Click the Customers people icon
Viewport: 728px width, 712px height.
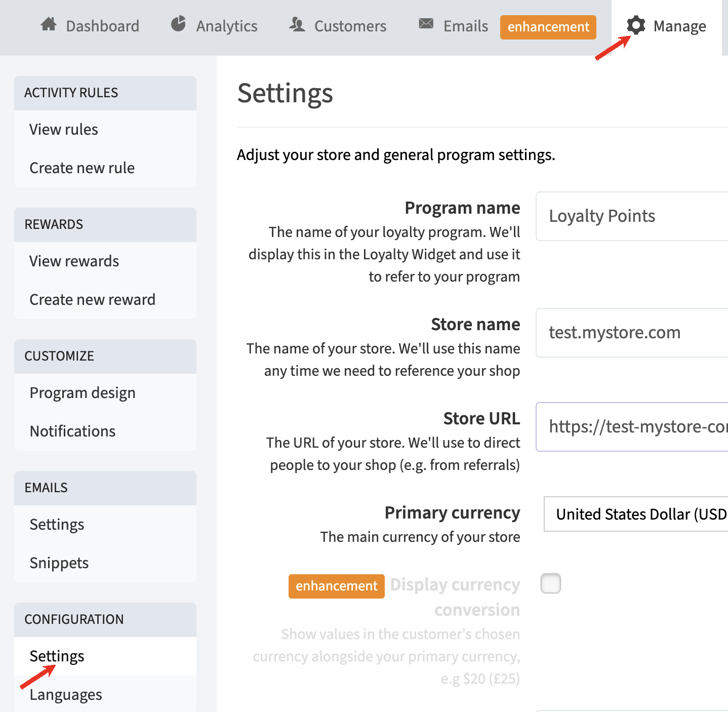pyautogui.click(x=297, y=24)
